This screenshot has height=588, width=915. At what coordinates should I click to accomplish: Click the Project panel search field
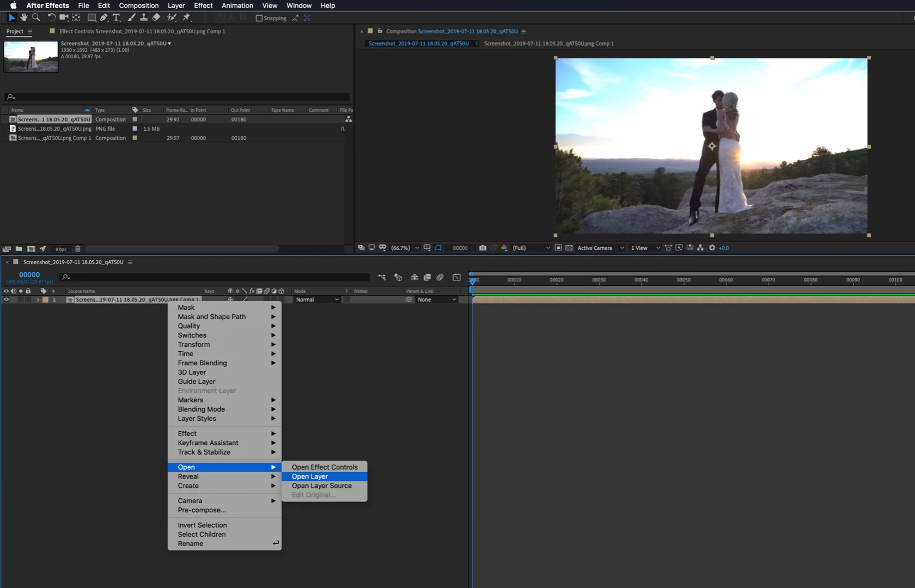tap(176, 97)
